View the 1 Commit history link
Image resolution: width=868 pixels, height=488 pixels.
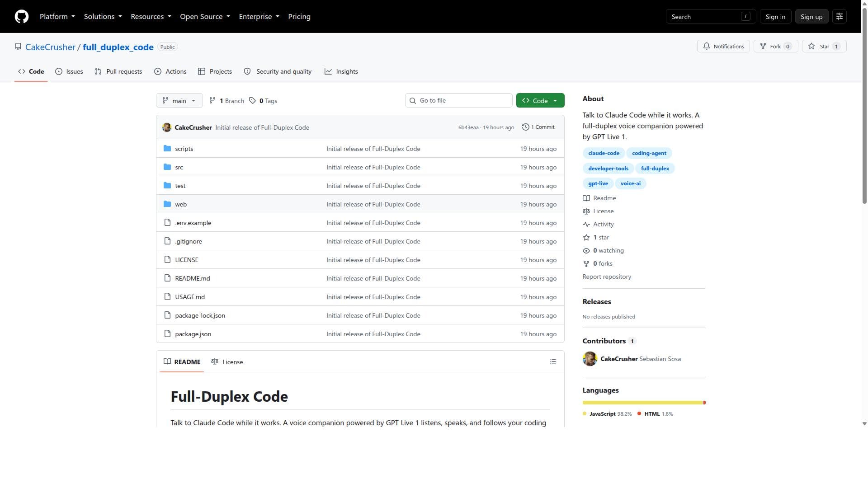538,127
